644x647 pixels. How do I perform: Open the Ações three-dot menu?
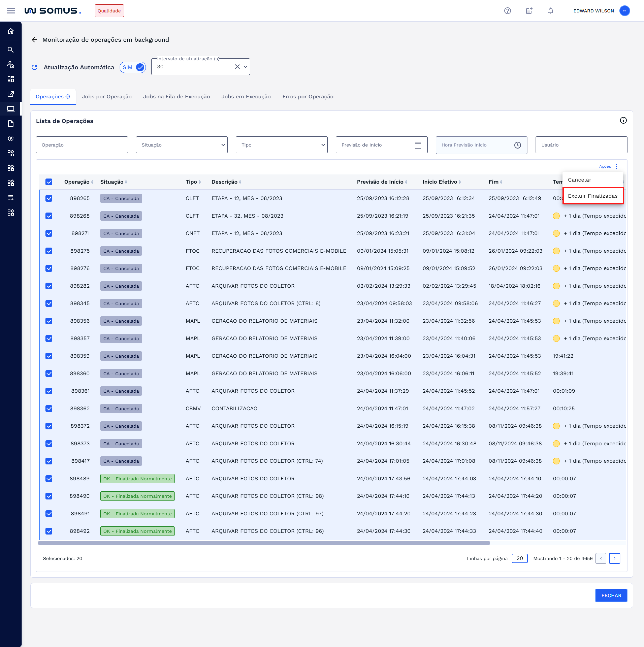(616, 166)
